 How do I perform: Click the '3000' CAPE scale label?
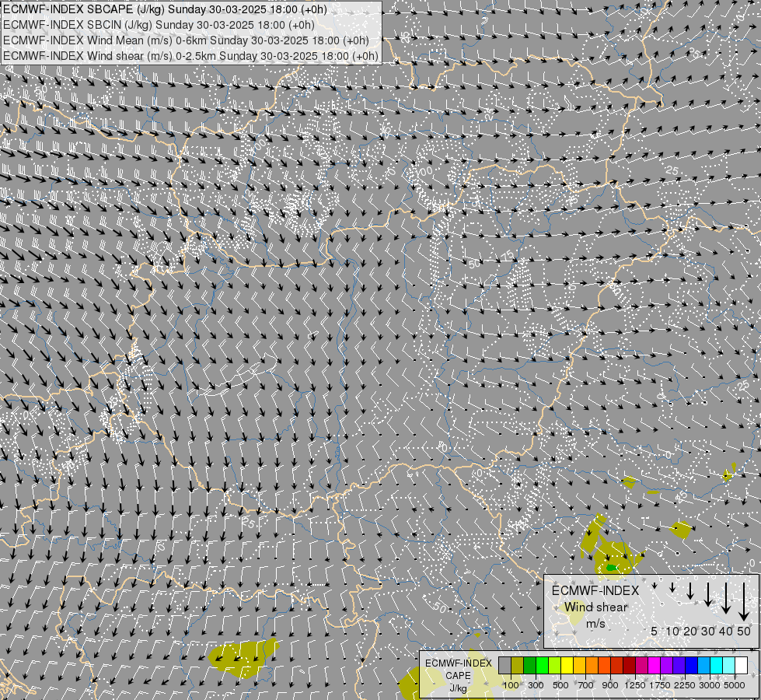(x=710, y=685)
